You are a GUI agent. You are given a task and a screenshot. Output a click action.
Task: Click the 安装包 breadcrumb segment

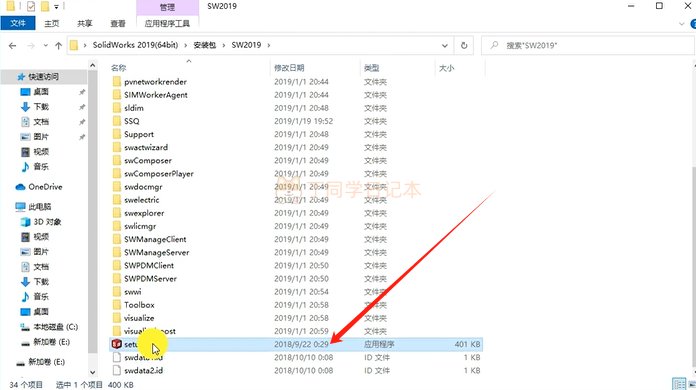point(205,45)
